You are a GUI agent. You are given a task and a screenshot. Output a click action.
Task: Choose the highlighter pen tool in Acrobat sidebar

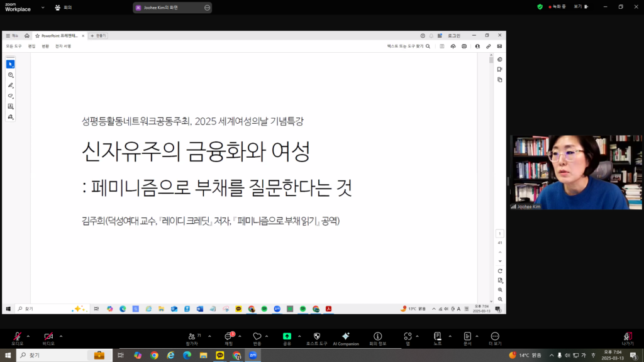tap(11, 85)
